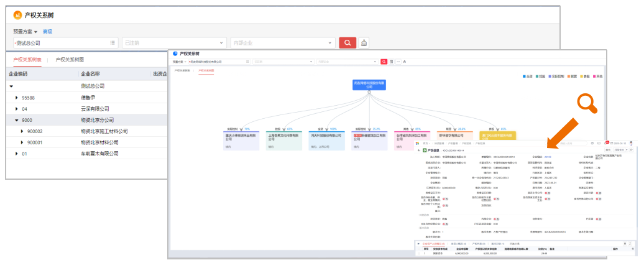The width and height of the screenshot is (644, 265).
Task: Click the root node 用友网络科技股份有限公司
Action: 369,85
